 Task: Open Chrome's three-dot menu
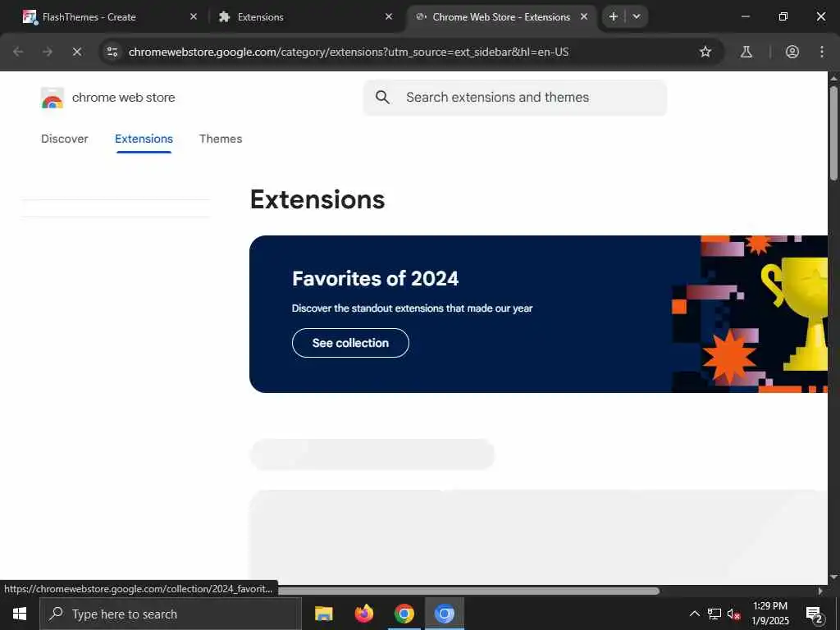(x=822, y=52)
